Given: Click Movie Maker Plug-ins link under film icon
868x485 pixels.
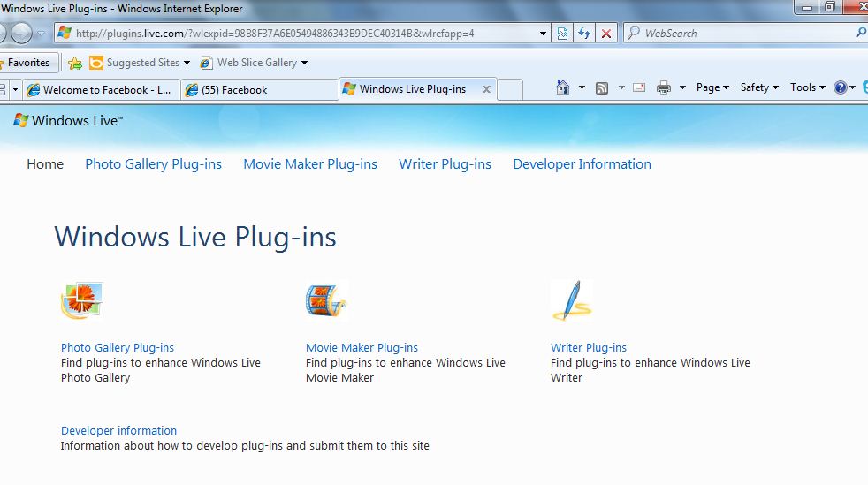Looking at the screenshot, I should pos(362,348).
